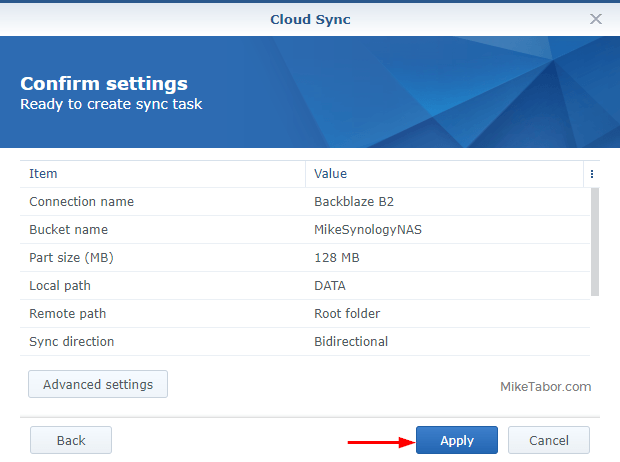Click the Apply button

(457, 440)
